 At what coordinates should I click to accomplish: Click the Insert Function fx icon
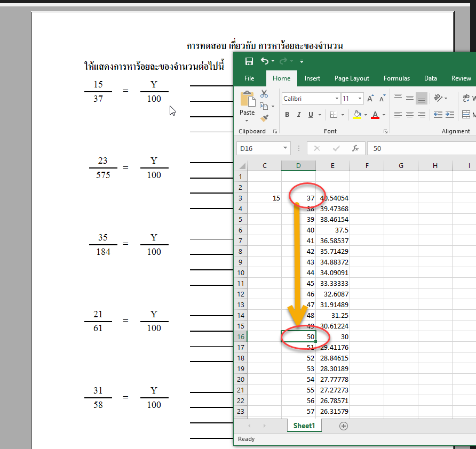tap(355, 149)
